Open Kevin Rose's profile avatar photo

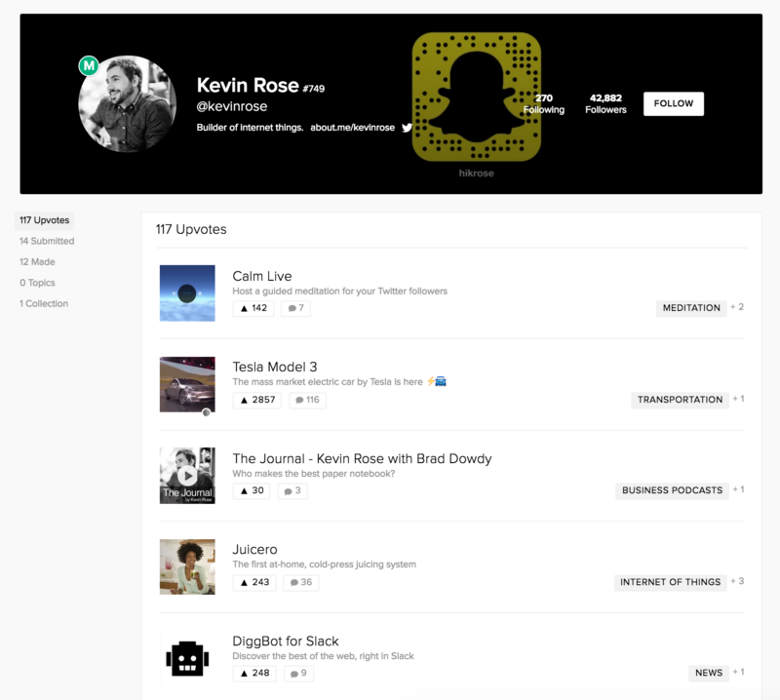click(x=128, y=104)
